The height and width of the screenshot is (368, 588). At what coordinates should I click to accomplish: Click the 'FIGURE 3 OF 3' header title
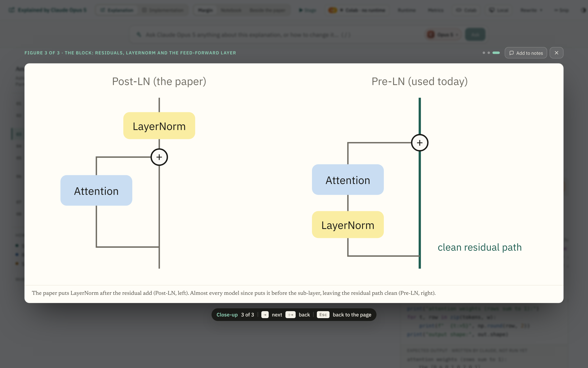tap(130, 53)
